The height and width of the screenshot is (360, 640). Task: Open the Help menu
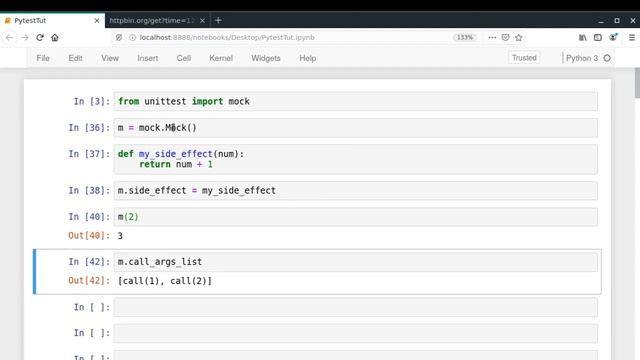tap(308, 58)
